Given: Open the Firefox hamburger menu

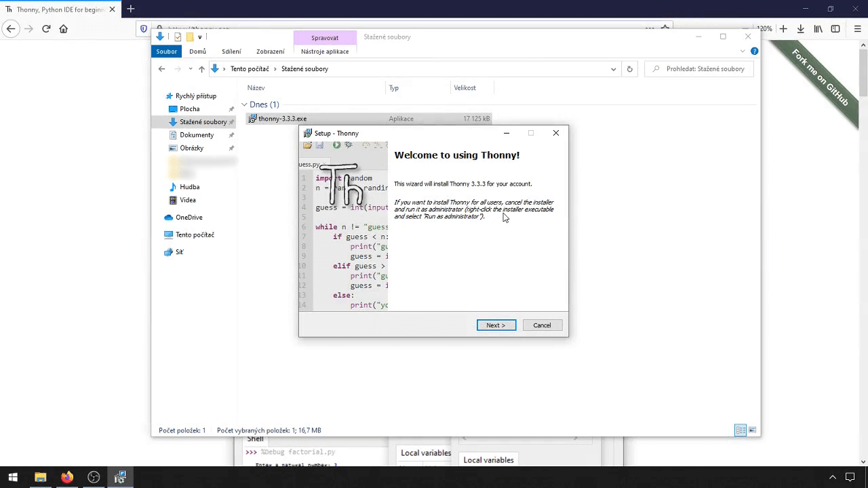Looking at the screenshot, I should pyautogui.click(x=858, y=28).
